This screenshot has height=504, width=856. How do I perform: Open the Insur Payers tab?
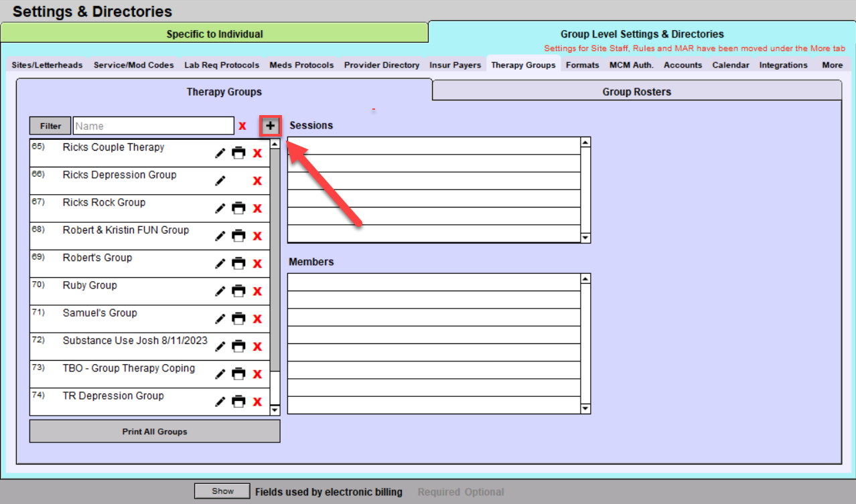click(x=455, y=65)
